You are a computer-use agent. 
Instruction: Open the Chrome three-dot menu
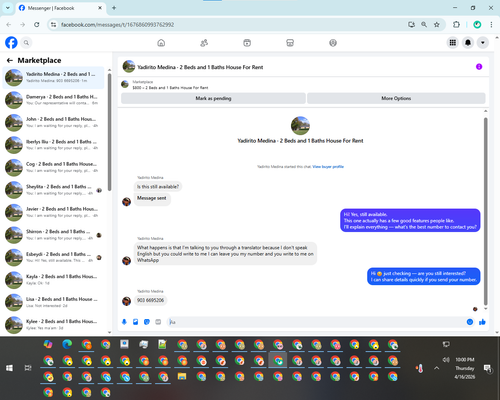tap(491, 24)
